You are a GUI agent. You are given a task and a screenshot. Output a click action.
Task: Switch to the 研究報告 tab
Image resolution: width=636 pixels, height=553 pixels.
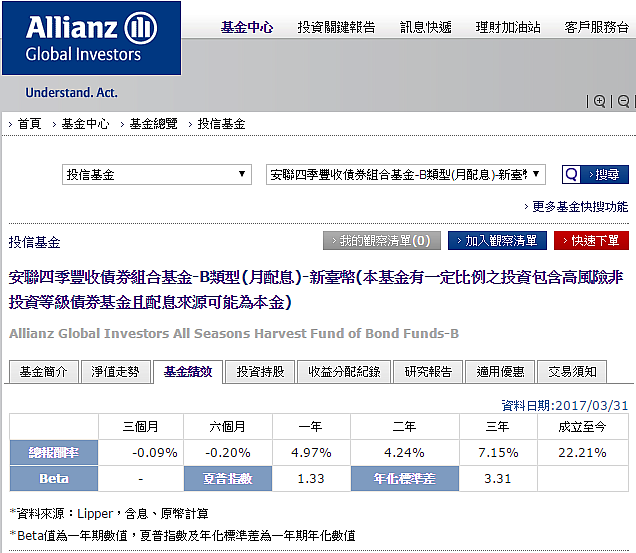click(x=428, y=371)
